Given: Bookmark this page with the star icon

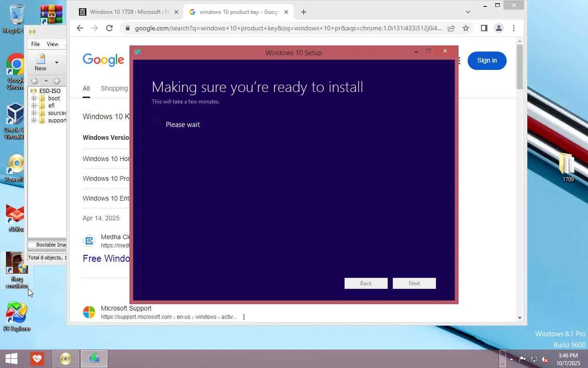Looking at the screenshot, I should [466, 28].
